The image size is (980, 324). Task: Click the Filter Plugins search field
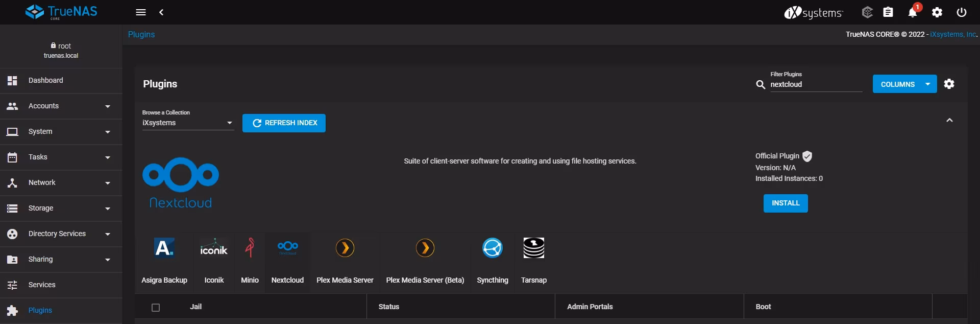click(x=815, y=85)
